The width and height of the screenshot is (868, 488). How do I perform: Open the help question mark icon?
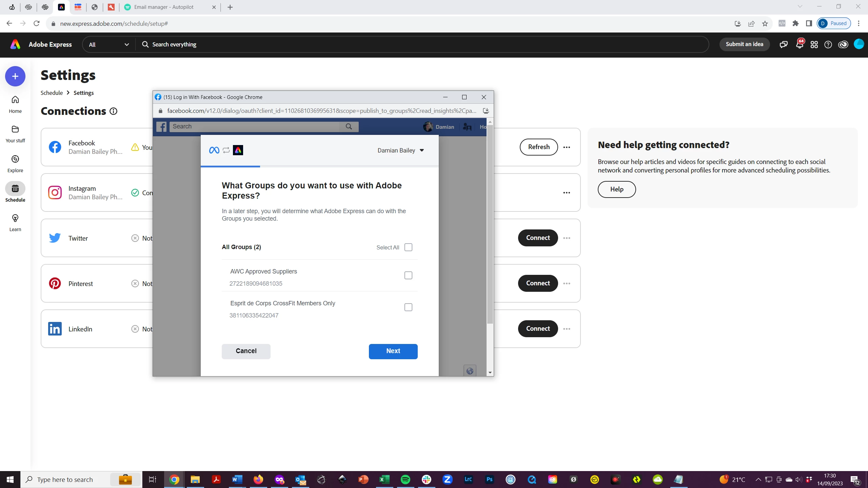(828, 44)
